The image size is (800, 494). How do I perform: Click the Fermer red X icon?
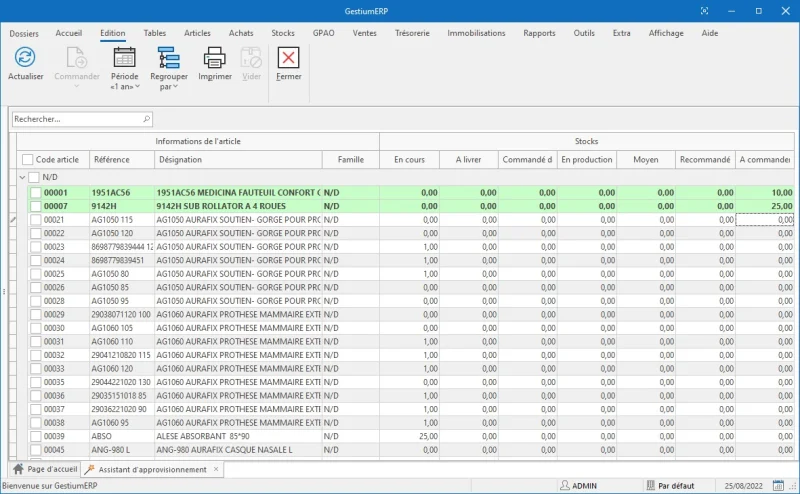click(288, 57)
